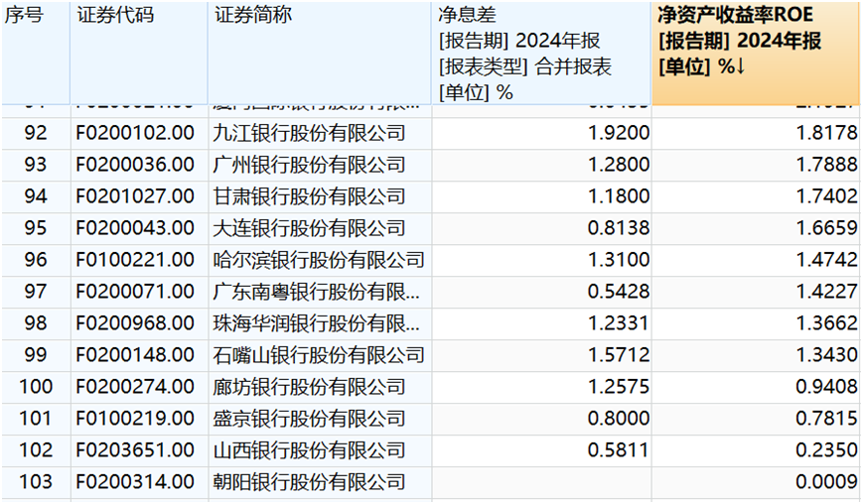Viewport: 863px width, 504px height.
Task: Select empty 净息差 cell for 朝阳银行
Action: (x=541, y=482)
